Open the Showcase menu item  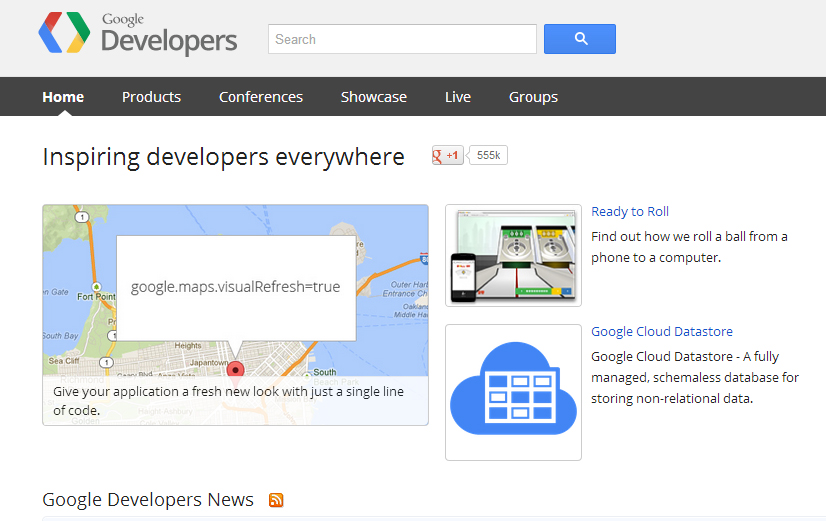click(x=373, y=97)
